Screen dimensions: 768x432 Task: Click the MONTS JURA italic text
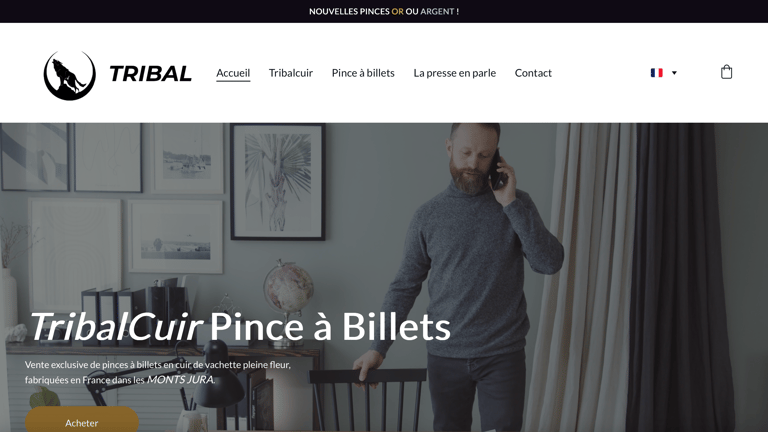[180, 380]
